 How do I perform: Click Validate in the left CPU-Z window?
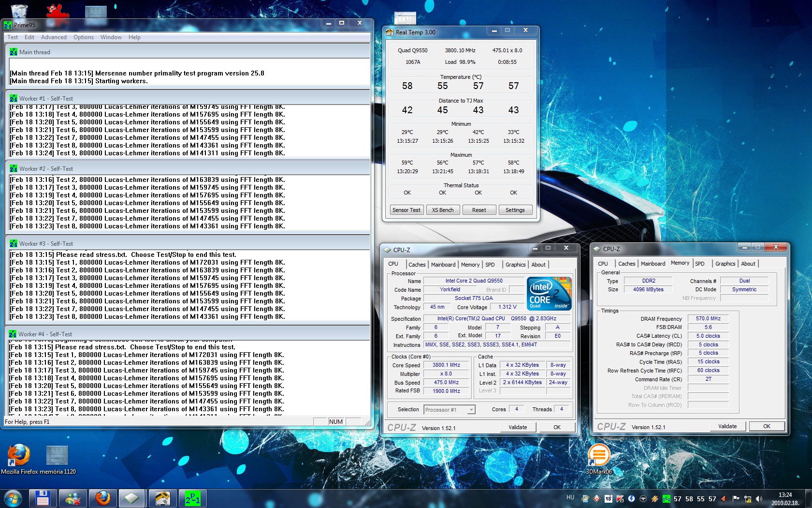(518, 427)
